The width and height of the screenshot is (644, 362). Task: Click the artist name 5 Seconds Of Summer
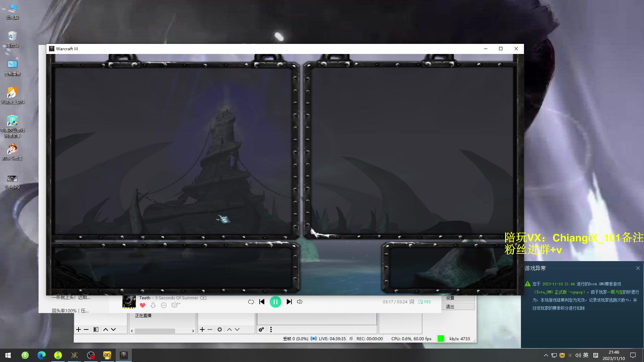[x=177, y=298]
